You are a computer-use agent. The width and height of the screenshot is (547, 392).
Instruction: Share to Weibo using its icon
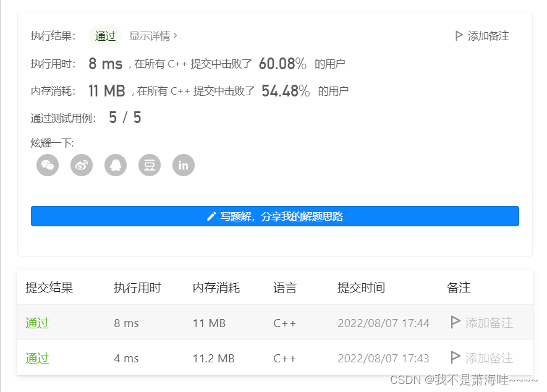click(81, 165)
